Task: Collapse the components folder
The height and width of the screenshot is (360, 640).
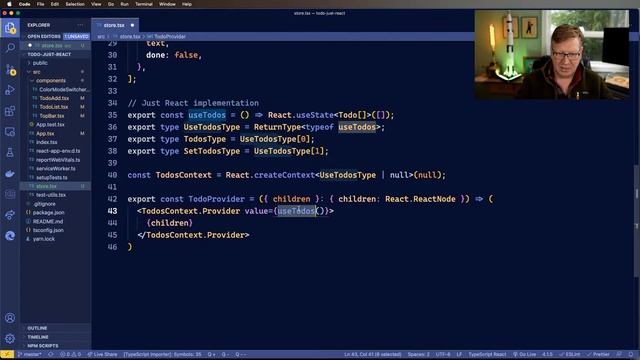Action: coord(50,80)
